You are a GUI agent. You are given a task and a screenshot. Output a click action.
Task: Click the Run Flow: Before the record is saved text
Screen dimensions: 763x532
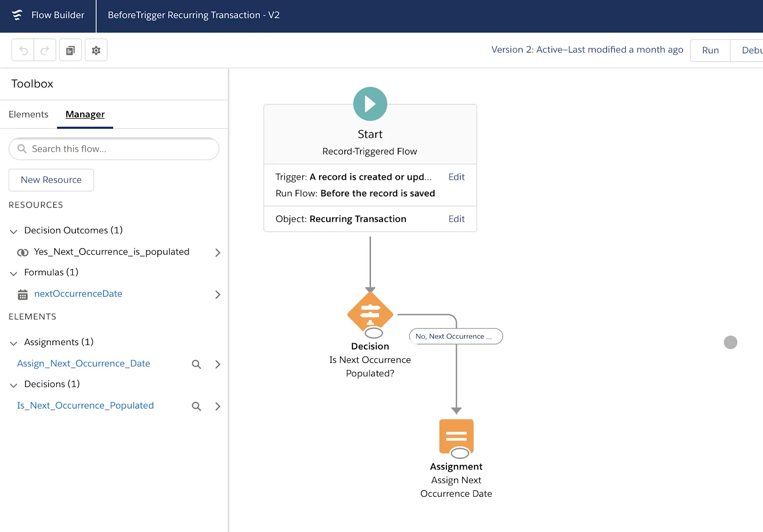(x=355, y=193)
